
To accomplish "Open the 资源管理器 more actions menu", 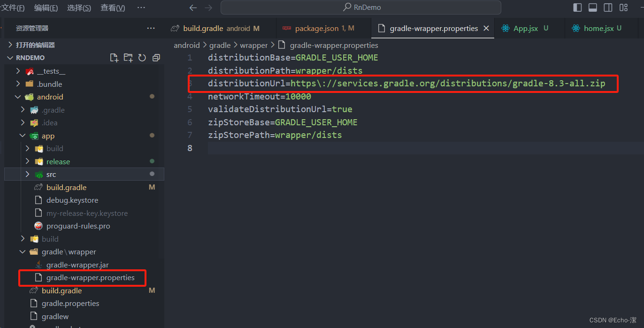I will coord(151,28).
